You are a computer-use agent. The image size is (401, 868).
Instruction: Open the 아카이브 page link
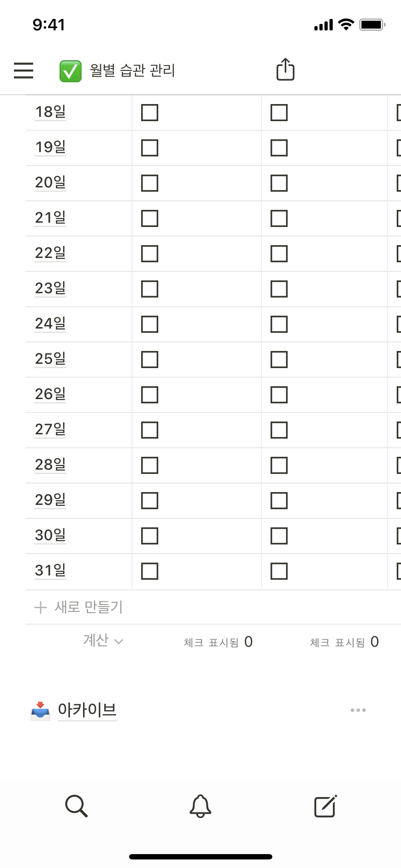(87, 710)
